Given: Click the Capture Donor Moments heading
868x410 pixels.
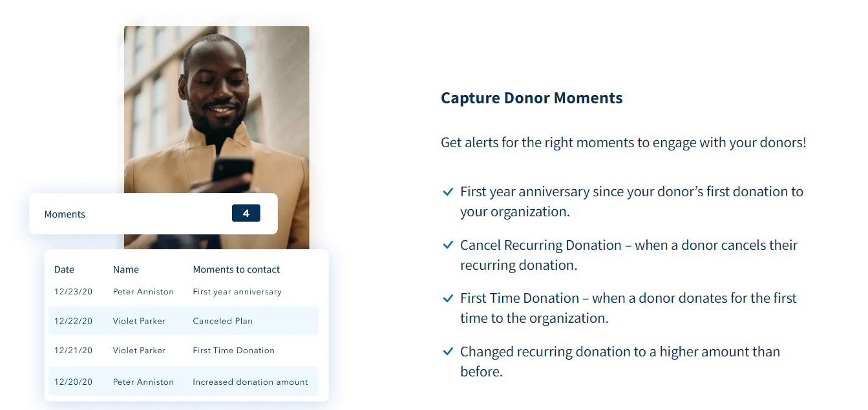Looking at the screenshot, I should (532, 98).
